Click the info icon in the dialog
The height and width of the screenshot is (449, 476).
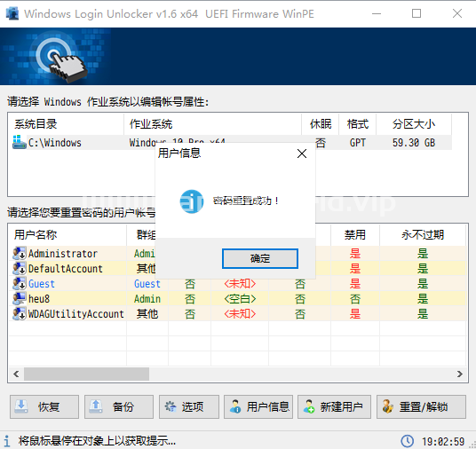click(x=191, y=201)
